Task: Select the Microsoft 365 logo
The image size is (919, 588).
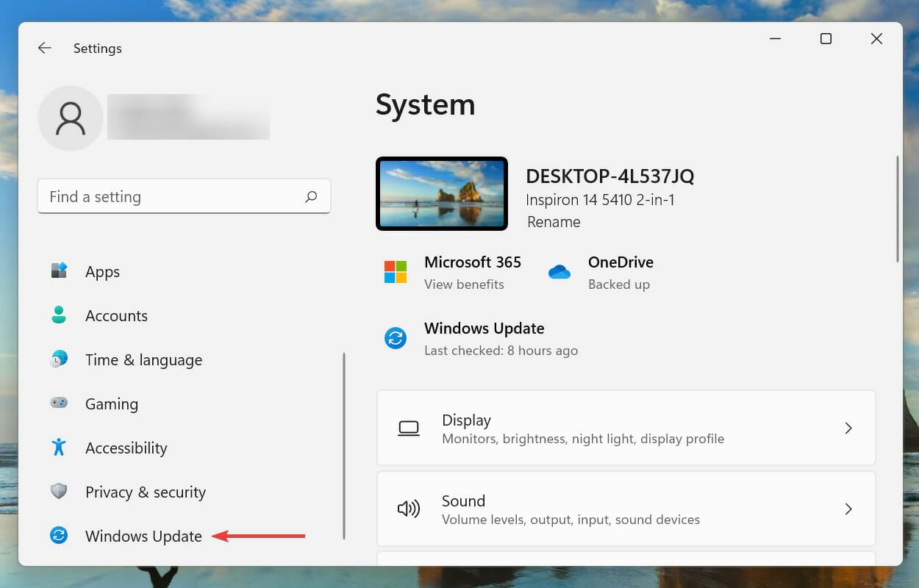Action: (x=395, y=272)
